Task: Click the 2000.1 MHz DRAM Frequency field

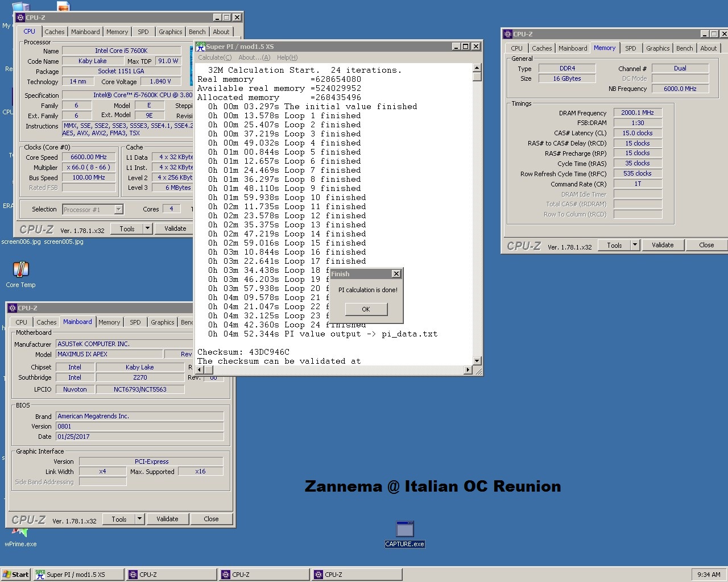Action: [x=638, y=113]
